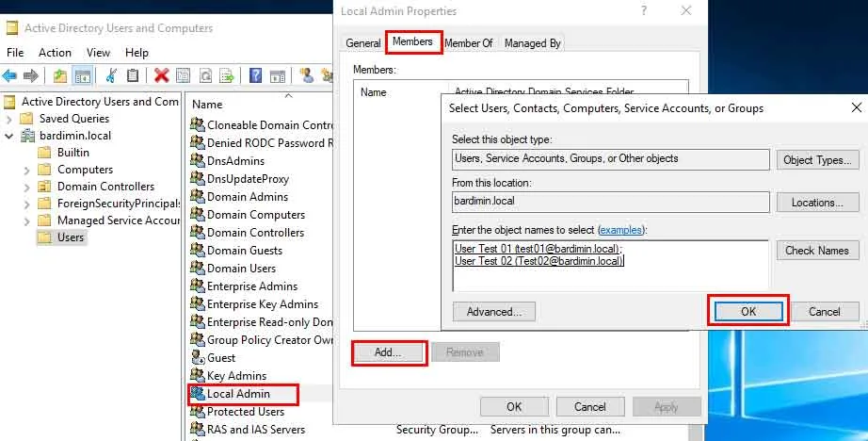
Task: Expand the Saved Queries node
Action: (8, 119)
